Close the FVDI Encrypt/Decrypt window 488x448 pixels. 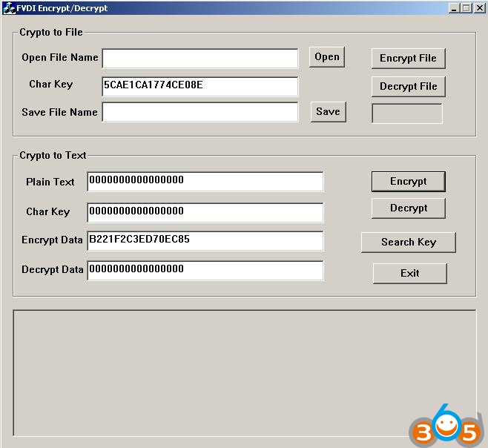(x=480, y=8)
